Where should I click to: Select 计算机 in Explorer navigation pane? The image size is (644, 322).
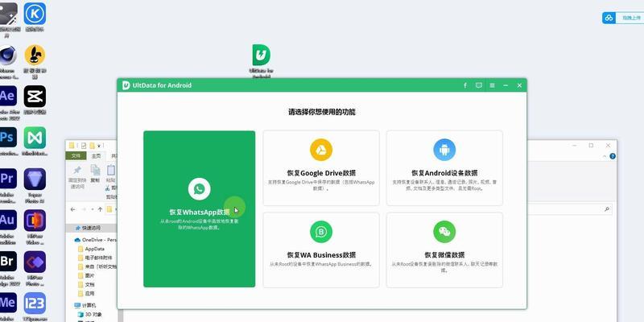coord(85,306)
